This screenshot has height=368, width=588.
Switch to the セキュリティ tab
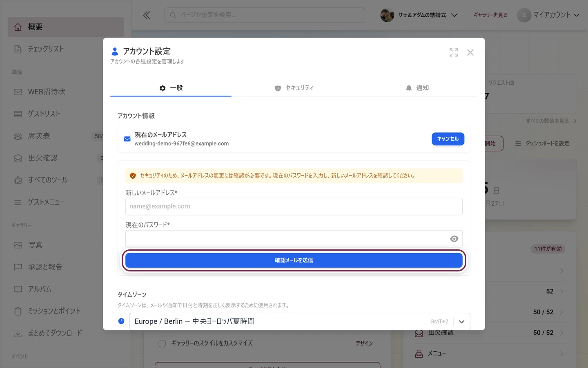coord(294,88)
